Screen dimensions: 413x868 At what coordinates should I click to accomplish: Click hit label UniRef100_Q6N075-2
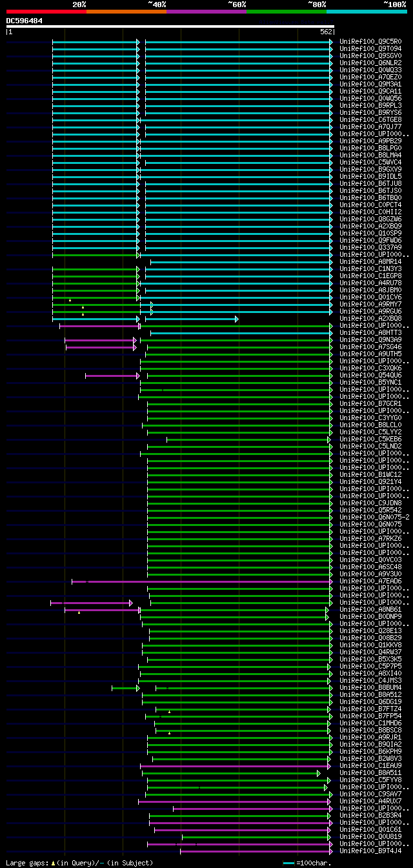374,517
